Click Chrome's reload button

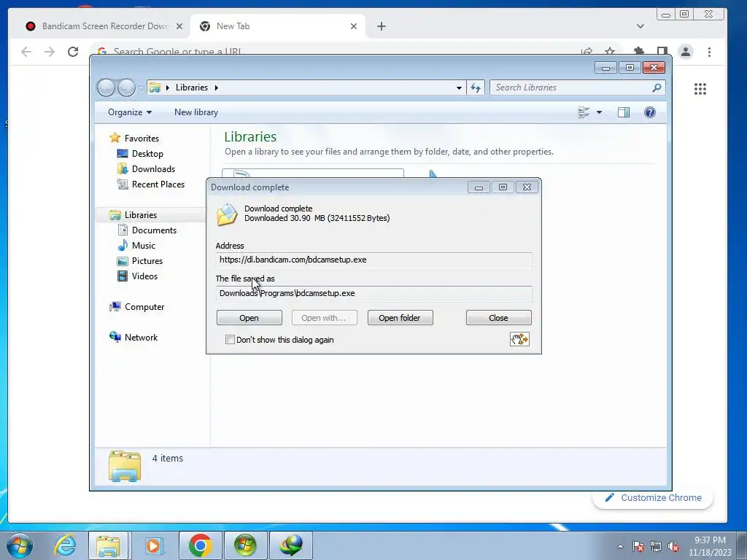tap(73, 52)
